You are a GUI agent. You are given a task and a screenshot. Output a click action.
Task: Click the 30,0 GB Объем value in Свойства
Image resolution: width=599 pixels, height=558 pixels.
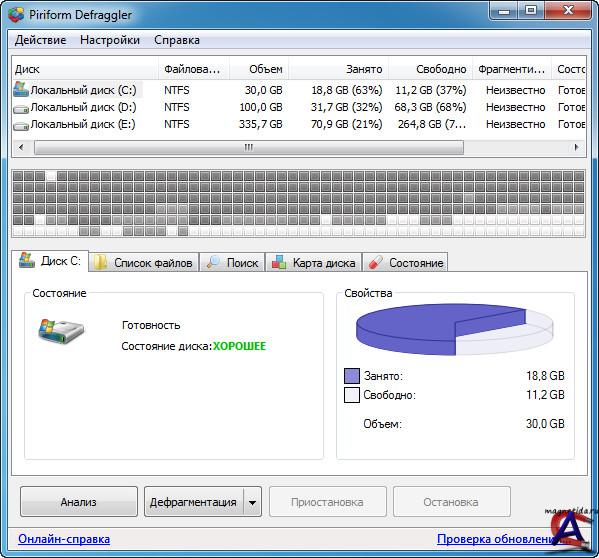tap(545, 424)
